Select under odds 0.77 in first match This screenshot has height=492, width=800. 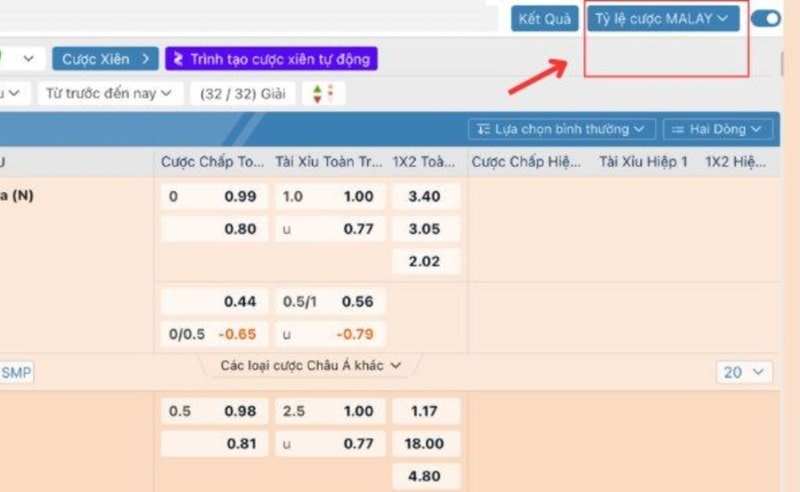click(x=330, y=229)
